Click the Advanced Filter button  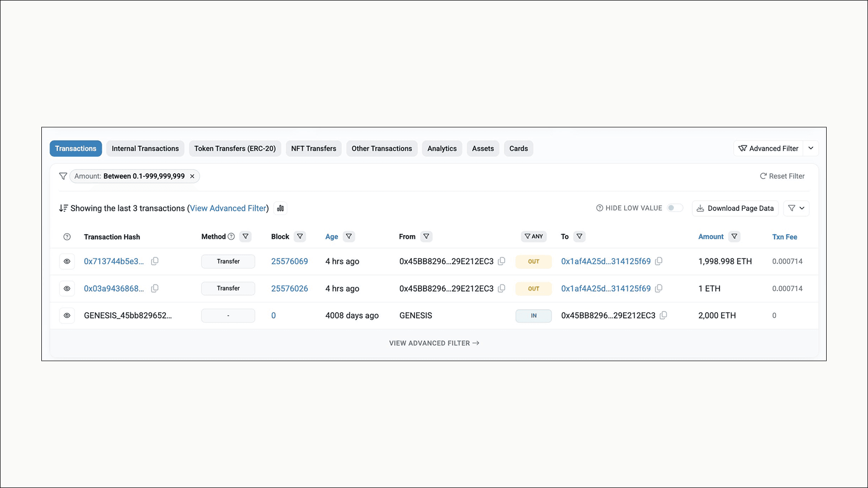pos(768,148)
